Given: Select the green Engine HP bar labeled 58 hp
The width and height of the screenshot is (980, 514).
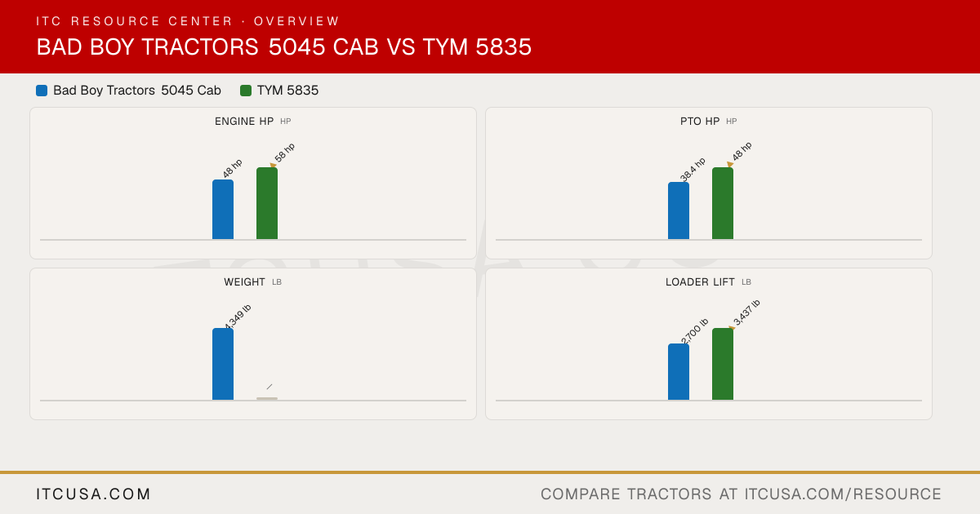Looking at the screenshot, I should [267, 203].
